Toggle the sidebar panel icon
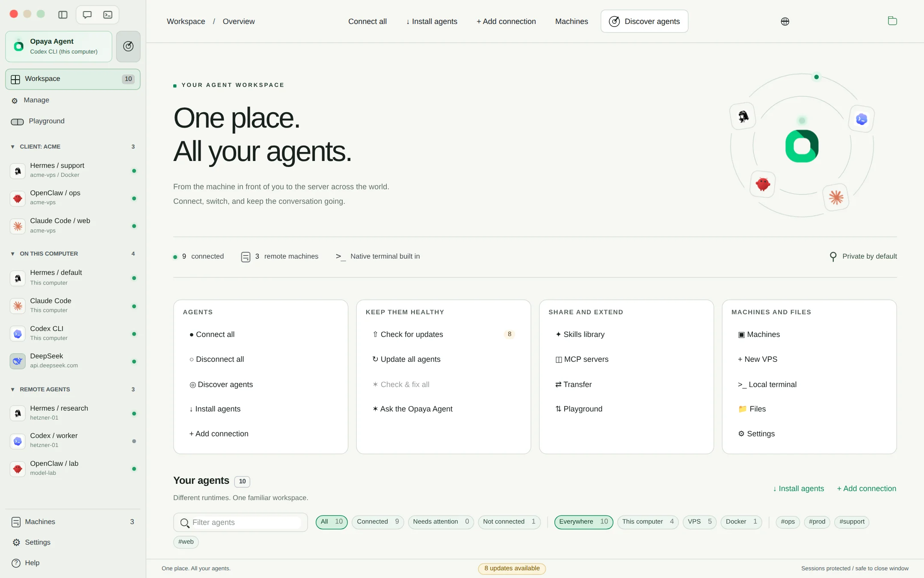Viewport: 924px width, 578px height. (63, 15)
